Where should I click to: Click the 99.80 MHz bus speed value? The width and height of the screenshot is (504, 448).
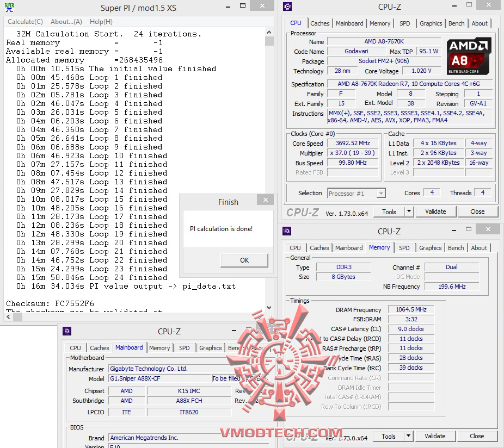pos(353,163)
